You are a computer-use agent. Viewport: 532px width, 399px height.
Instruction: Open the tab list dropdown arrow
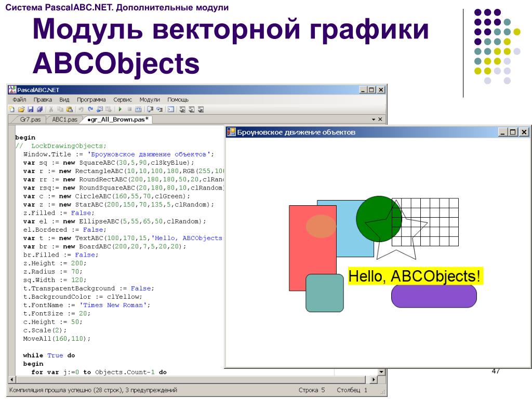pyautogui.click(x=373, y=119)
